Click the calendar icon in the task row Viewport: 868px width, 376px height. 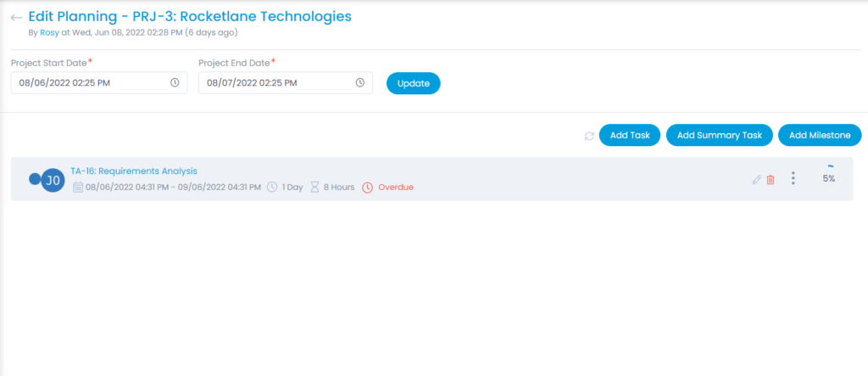(78, 188)
